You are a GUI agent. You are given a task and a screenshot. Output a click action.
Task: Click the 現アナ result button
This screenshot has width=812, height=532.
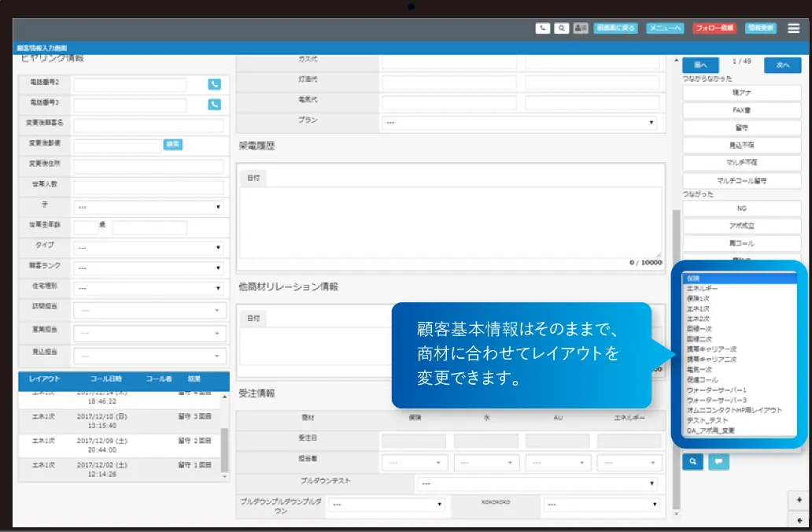741,93
